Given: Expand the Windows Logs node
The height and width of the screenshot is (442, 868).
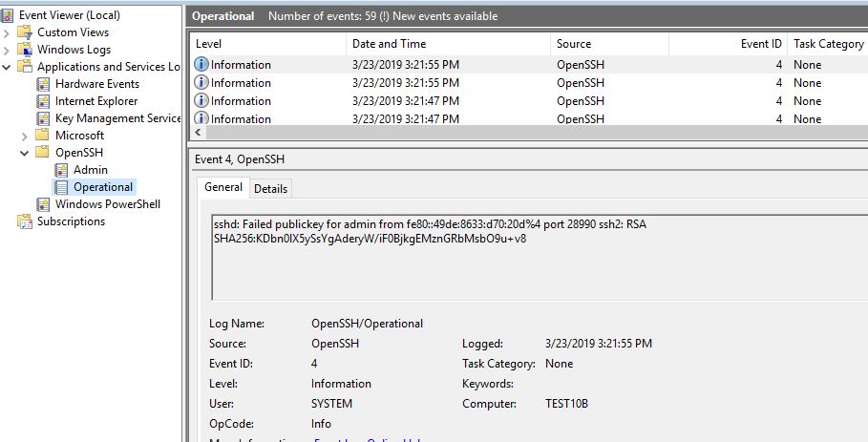Looking at the screenshot, I should [x=7, y=51].
